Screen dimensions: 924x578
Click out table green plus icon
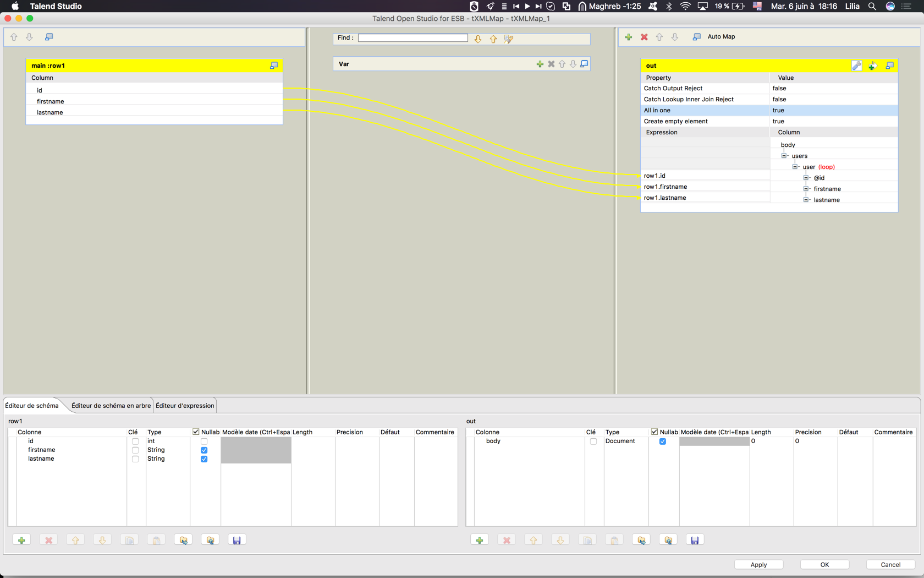[x=873, y=66]
